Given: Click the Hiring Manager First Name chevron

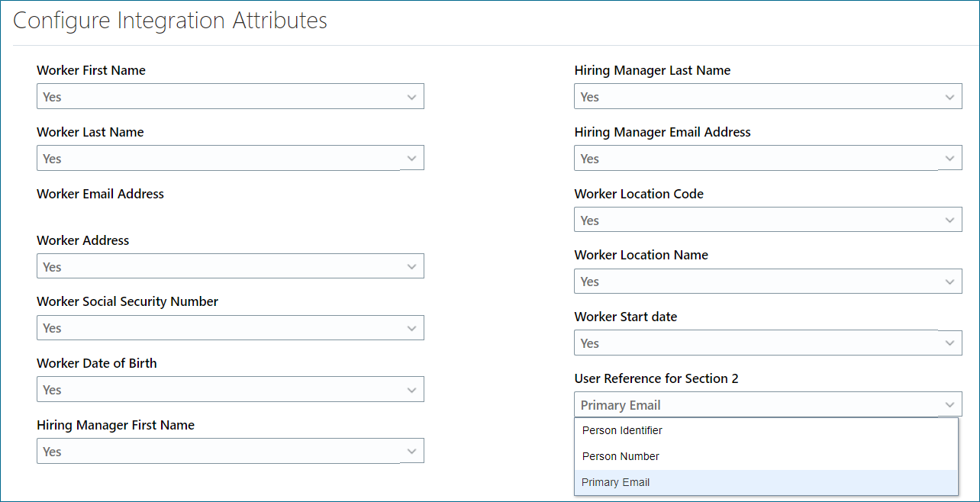Looking at the screenshot, I should (411, 452).
